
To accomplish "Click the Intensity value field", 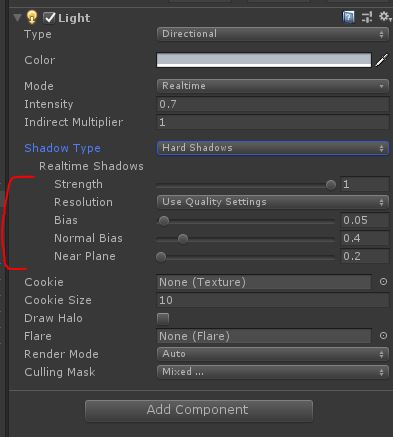I will click(x=273, y=104).
